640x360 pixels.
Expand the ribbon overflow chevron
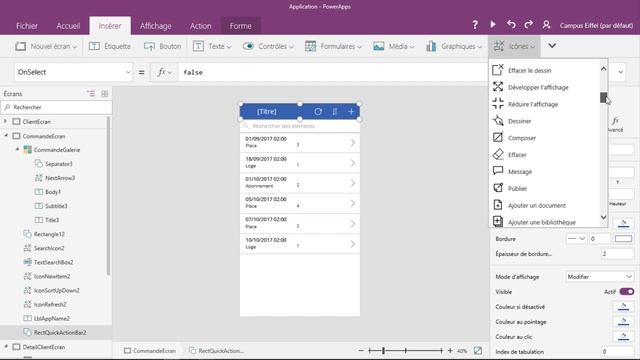(552, 46)
